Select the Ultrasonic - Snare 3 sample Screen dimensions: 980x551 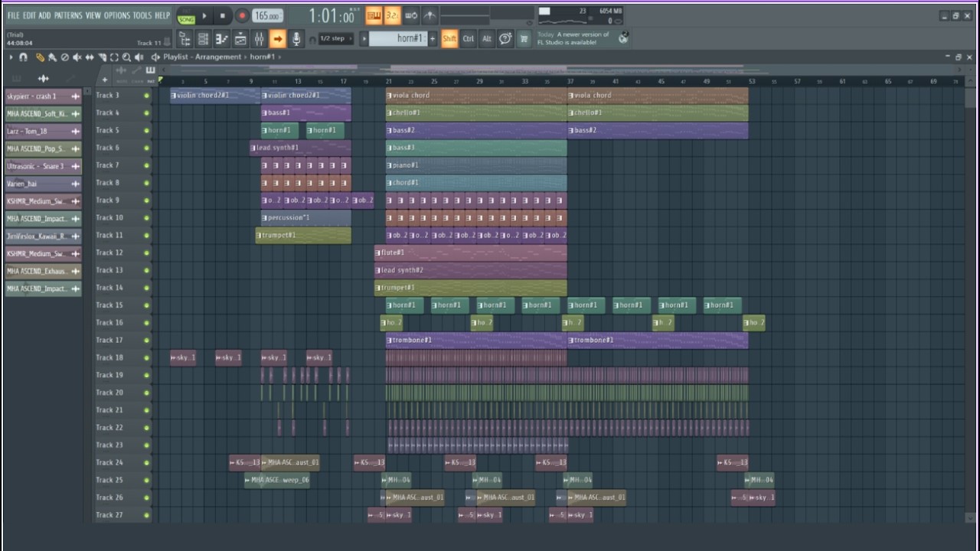tap(44, 166)
